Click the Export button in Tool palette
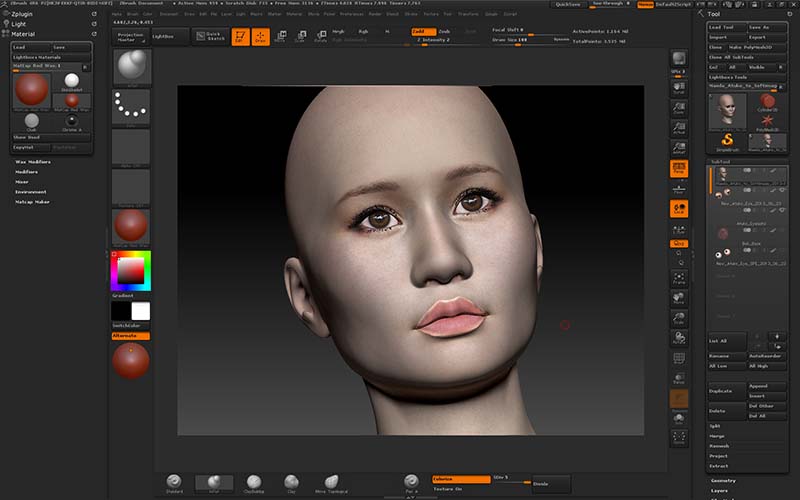Viewport: 800px width, 500px height. click(x=767, y=37)
